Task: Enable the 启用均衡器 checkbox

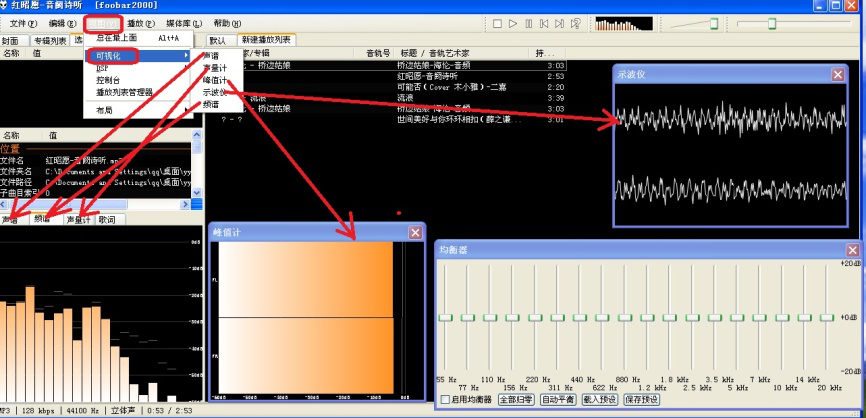Action: point(443,399)
